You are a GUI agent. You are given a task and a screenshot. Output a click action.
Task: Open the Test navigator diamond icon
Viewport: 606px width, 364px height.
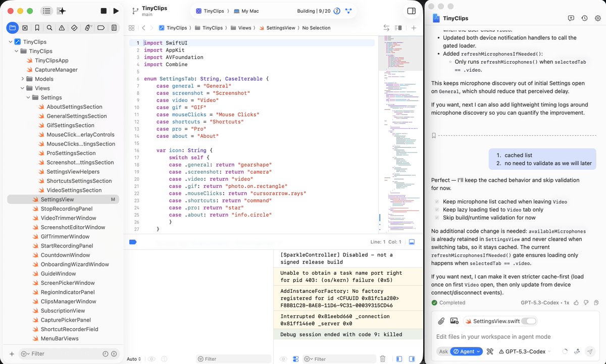[x=74, y=28]
